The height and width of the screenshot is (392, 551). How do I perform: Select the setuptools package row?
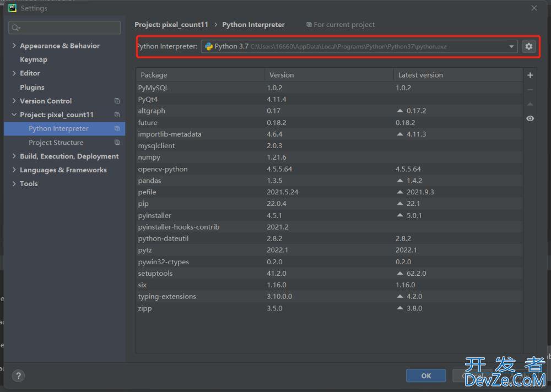(x=329, y=273)
